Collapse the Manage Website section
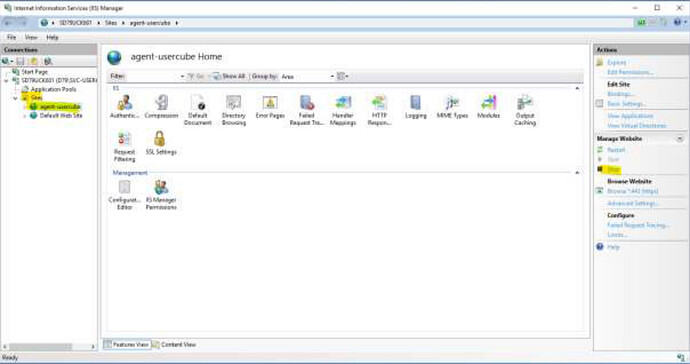This screenshot has width=690, height=364. coord(679,139)
